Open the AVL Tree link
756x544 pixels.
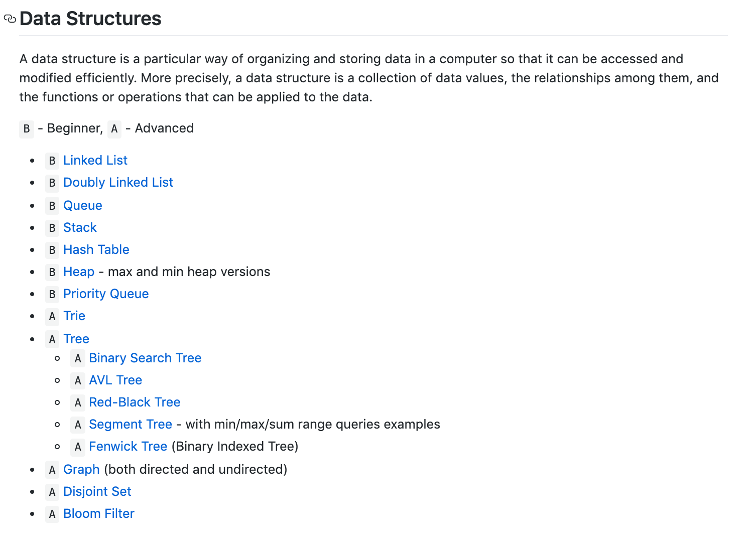pyautogui.click(x=115, y=380)
